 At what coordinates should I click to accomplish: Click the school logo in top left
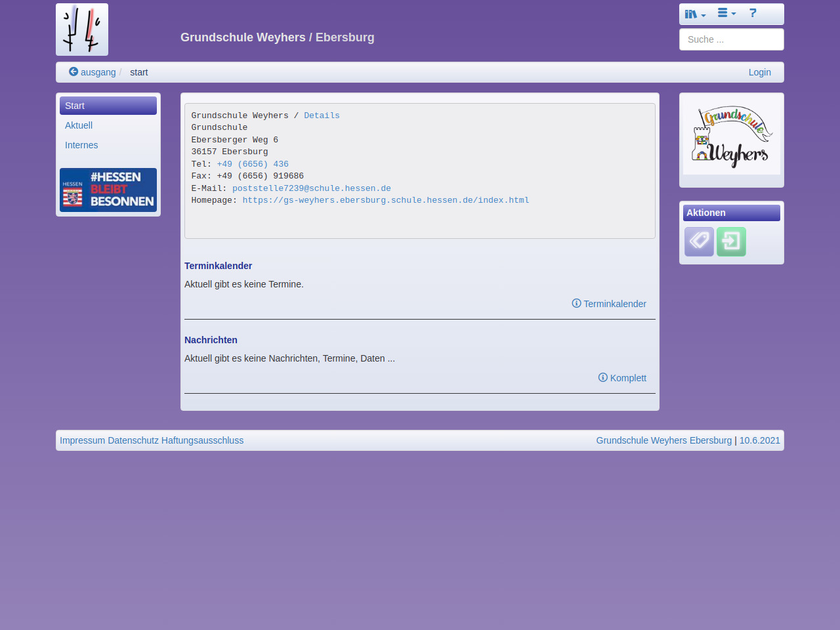[x=82, y=30]
